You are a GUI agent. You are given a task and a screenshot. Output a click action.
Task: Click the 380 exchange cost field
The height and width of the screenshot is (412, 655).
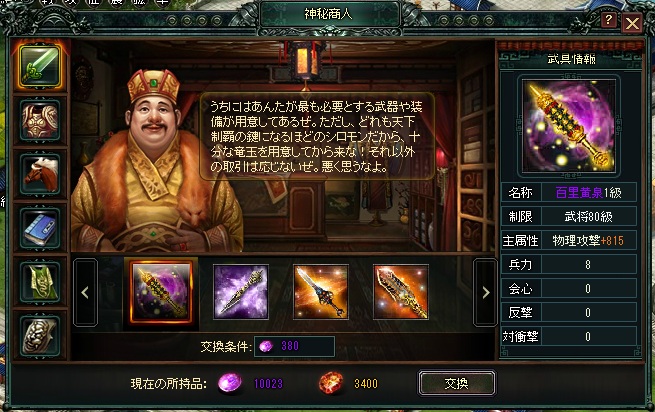[294, 346]
